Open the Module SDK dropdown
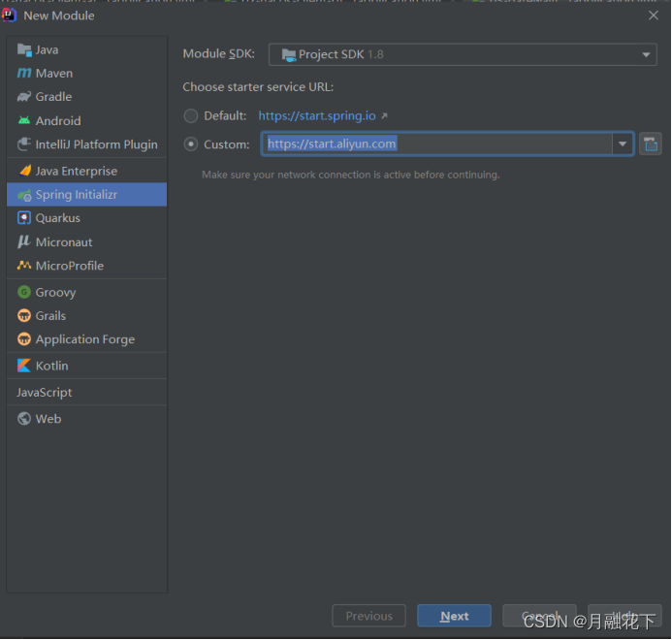Image resolution: width=672 pixels, height=640 pixels. (x=463, y=54)
